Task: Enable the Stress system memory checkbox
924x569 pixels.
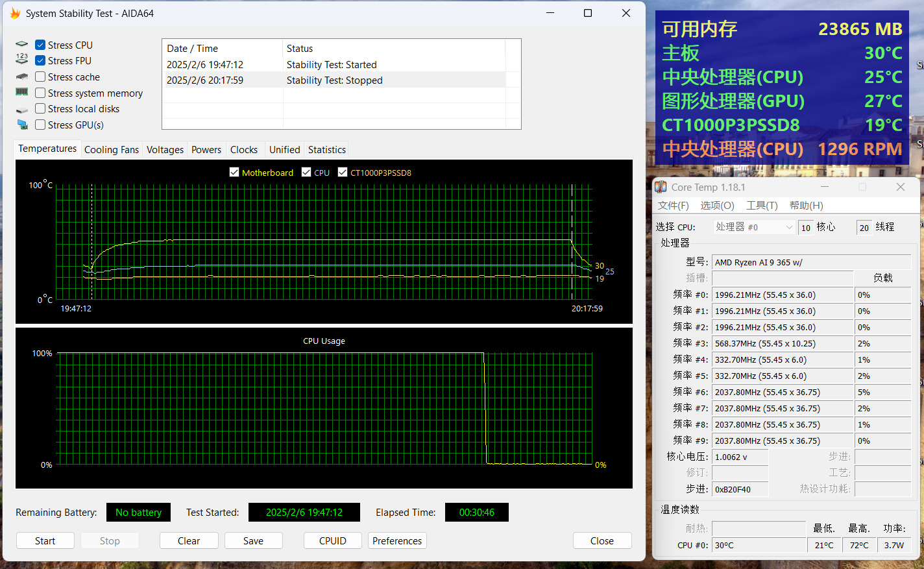Action: 40,93
